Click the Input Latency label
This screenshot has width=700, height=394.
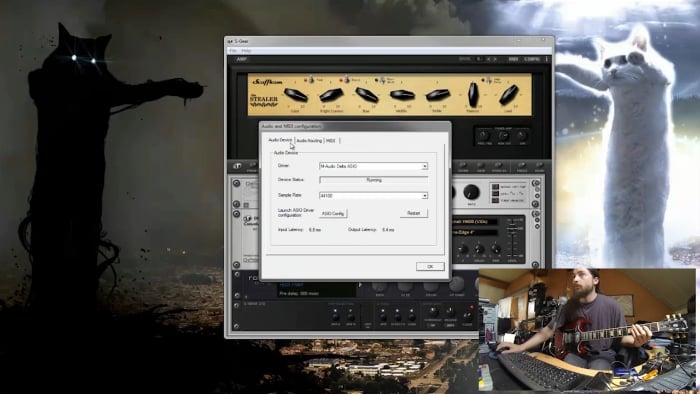pyautogui.click(x=291, y=230)
